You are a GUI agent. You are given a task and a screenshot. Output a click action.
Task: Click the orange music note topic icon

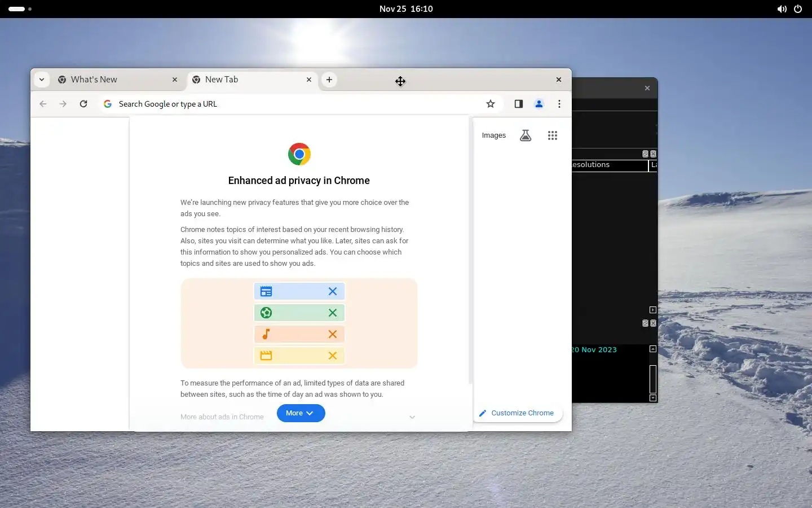tap(266, 334)
